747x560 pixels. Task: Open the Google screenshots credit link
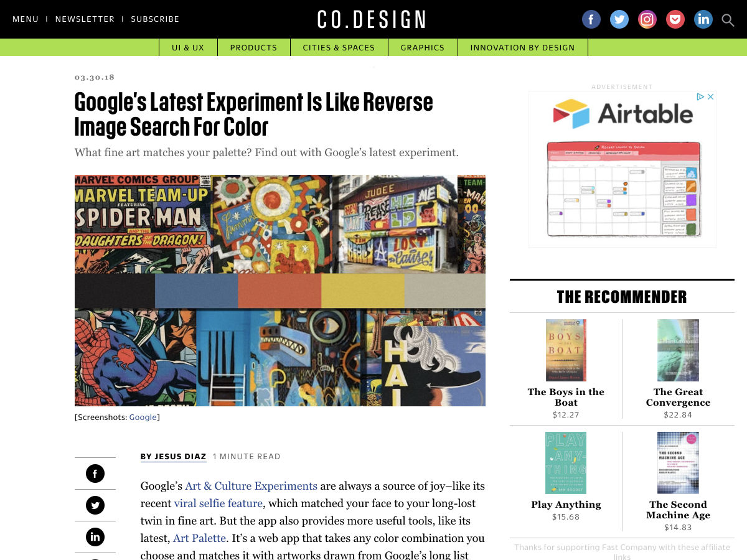click(x=143, y=418)
